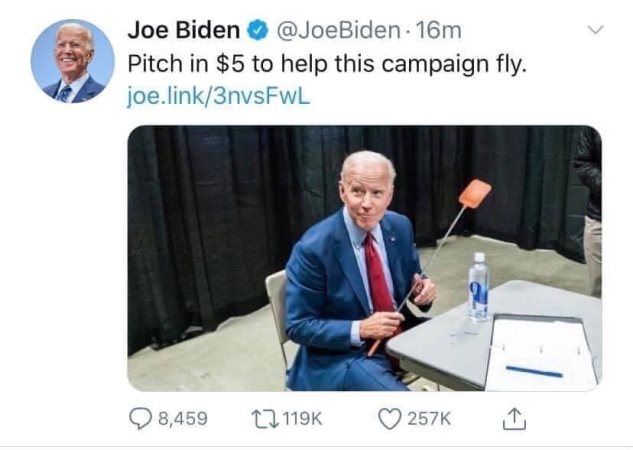View the 119K retweets count

pyautogui.click(x=303, y=419)
